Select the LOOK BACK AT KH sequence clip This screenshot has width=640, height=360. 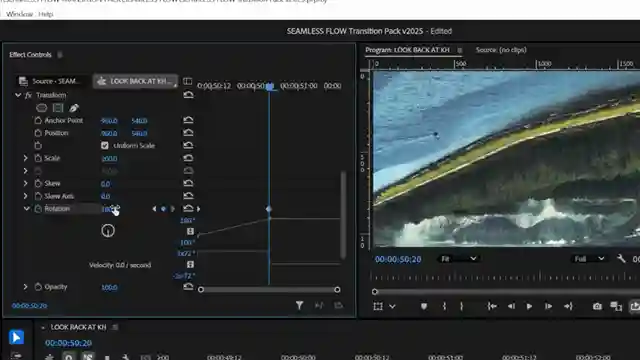point(135,81)
